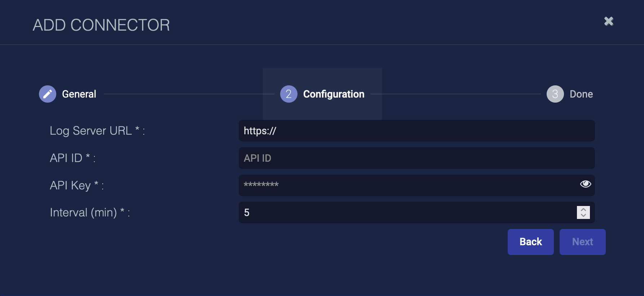This screenshot has width=644, height=296.
Task: Click the step 3 circle icon
Action: pyautogui.click(x=555, y=94)
